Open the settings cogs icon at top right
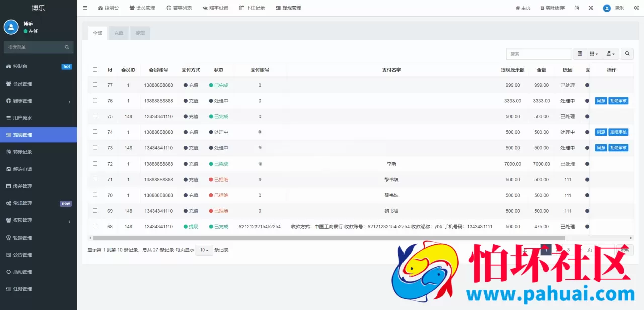 (636, 8)
